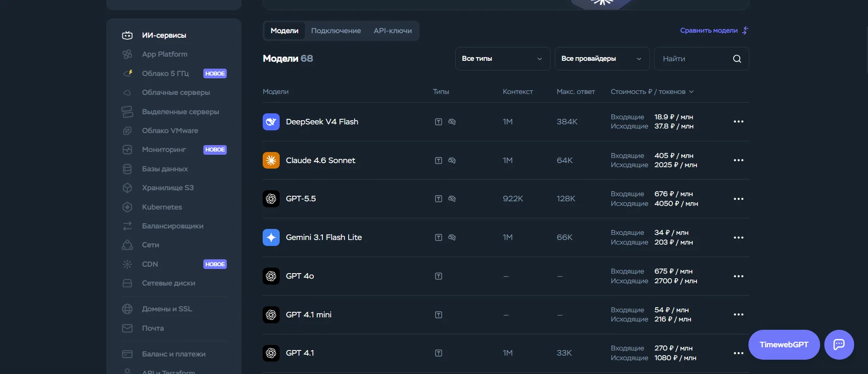The height and width of the screenshot is (374, 868).
Task: Click the GPT 4o OpenAI logo icon
Action: click(x=271, y=276)
